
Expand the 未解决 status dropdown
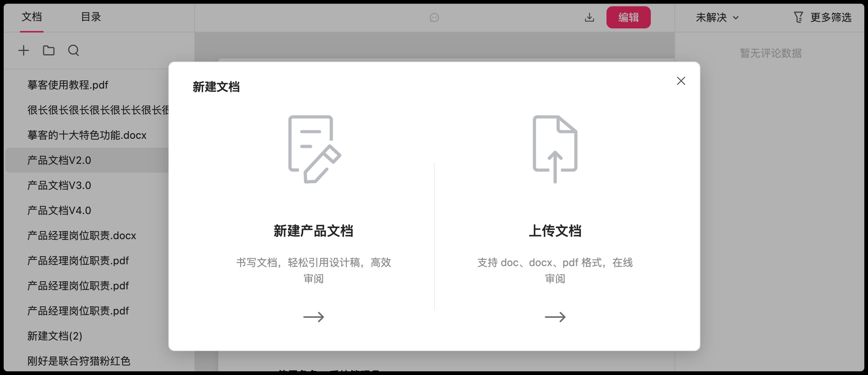tap(717, 17)
